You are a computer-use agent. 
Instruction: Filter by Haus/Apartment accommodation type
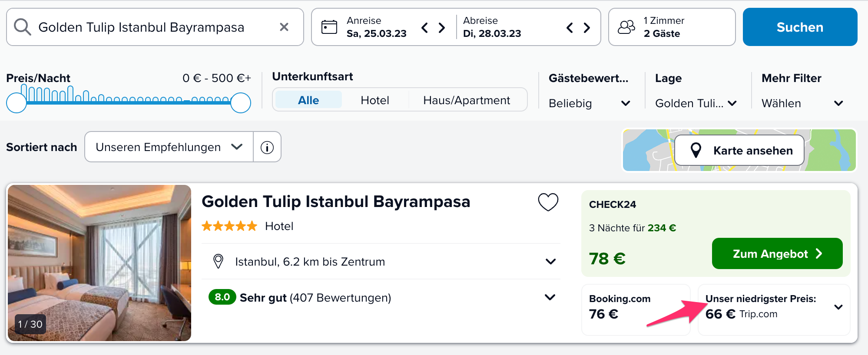(467, 100)
